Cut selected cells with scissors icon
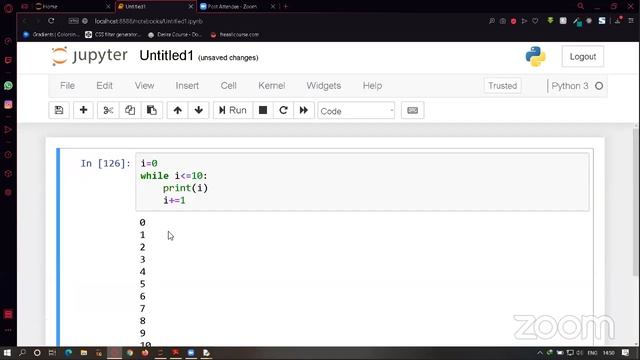This screenshot has height=360, width=640. point(108,110)
